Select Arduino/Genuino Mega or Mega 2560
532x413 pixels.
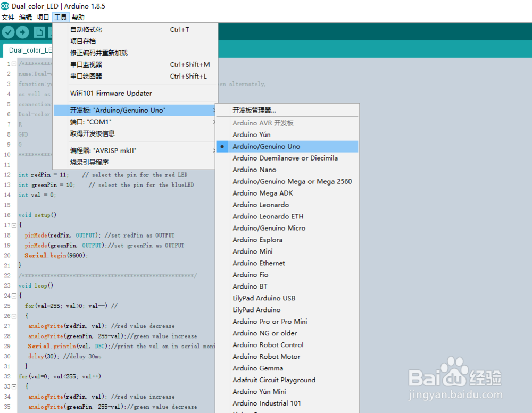287,181
